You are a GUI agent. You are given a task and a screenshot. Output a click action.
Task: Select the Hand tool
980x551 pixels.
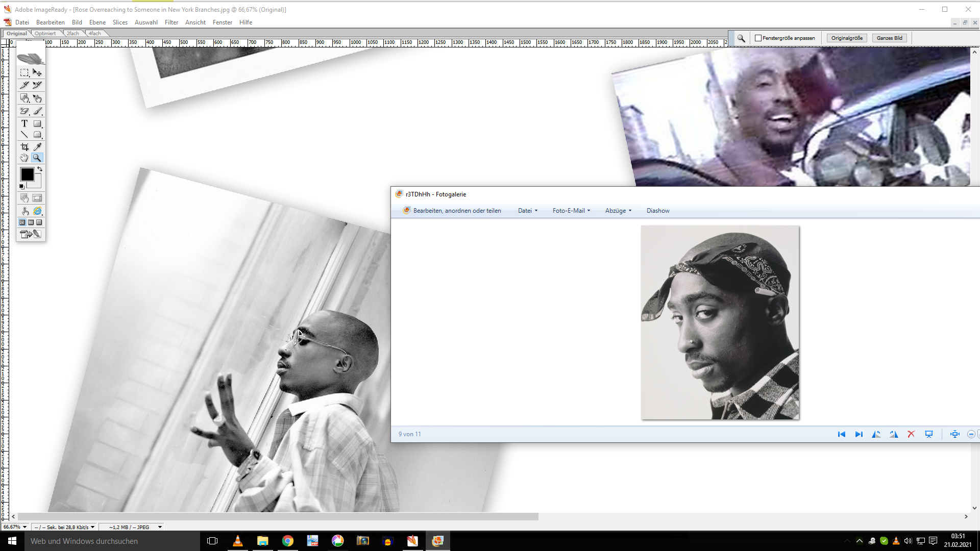(x=24, y=158)
